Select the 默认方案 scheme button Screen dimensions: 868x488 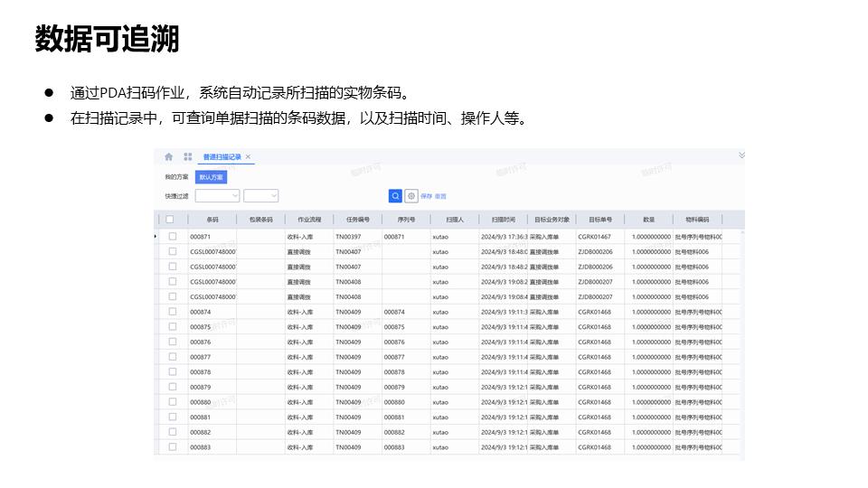tap(211, 177)
